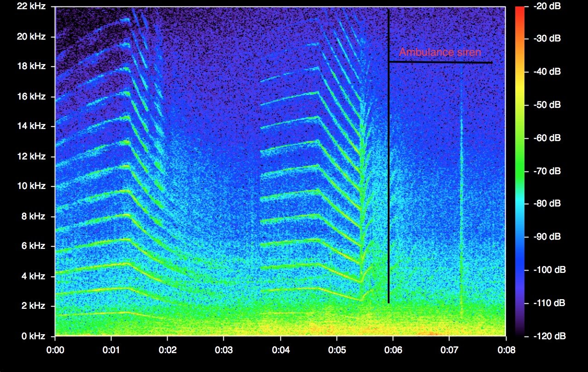Click the dB color scale bar
588x372 pixels.
point(520,171)
